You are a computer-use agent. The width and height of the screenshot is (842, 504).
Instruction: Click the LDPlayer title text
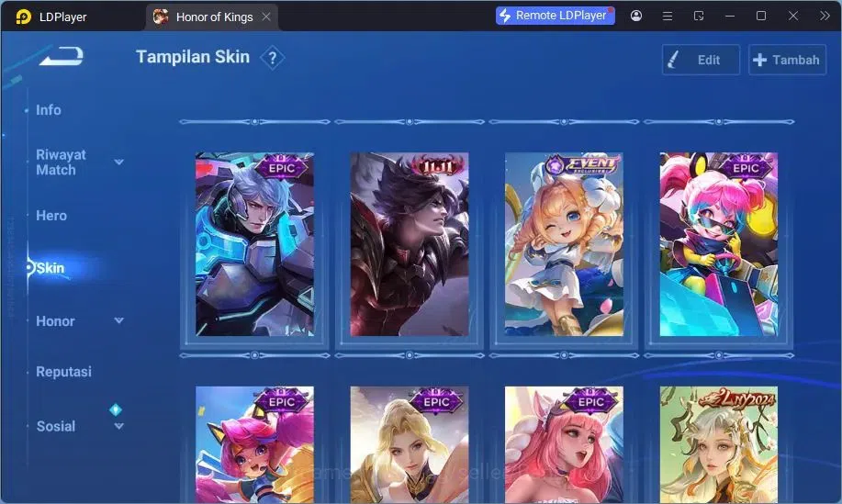[62, 17]
